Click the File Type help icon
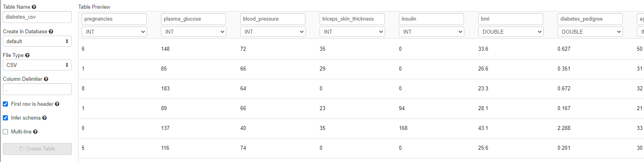The image size is (644, 162). [27, 55]
